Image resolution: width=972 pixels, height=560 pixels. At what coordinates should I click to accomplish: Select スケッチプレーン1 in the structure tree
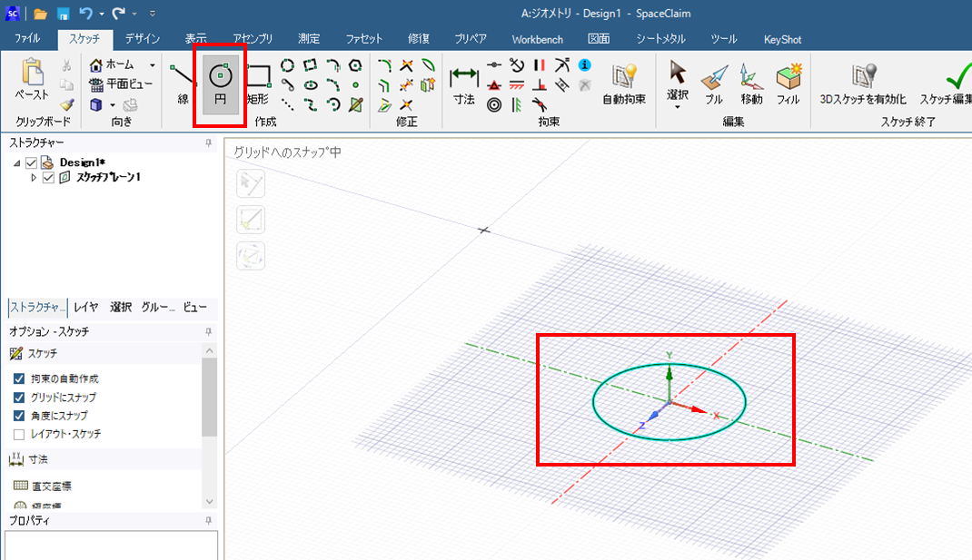(x=108, y=178)
